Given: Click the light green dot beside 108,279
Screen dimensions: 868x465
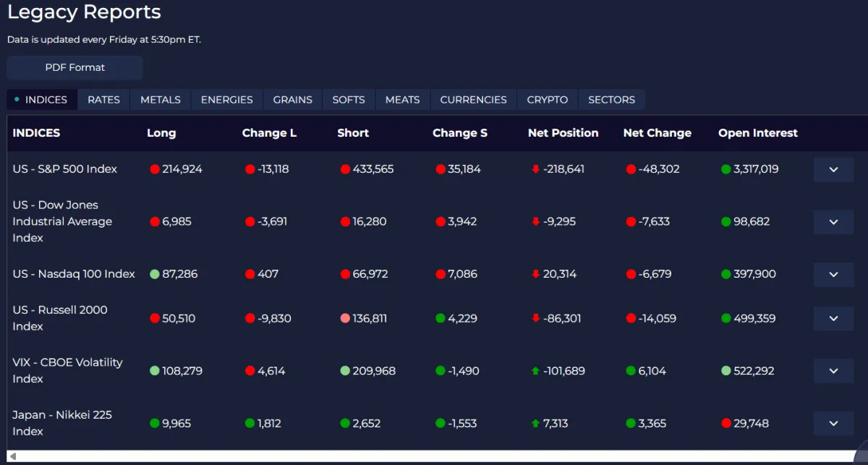Looking at the screenshot, I should tap(154, 371).
